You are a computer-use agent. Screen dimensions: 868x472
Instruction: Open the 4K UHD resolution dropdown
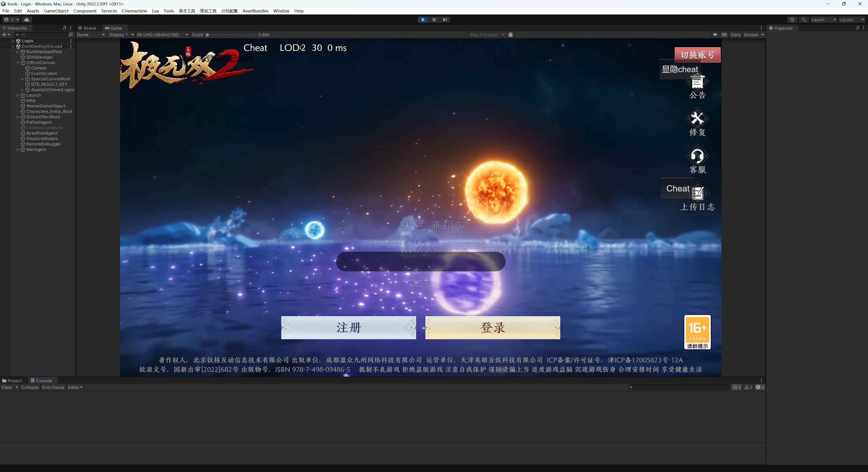(162, 34)
